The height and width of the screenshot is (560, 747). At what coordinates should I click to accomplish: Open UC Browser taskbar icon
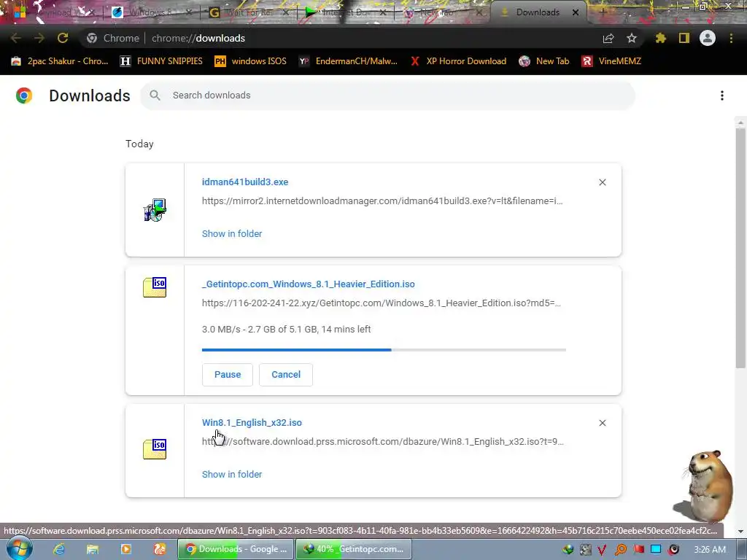click(160, 549)
